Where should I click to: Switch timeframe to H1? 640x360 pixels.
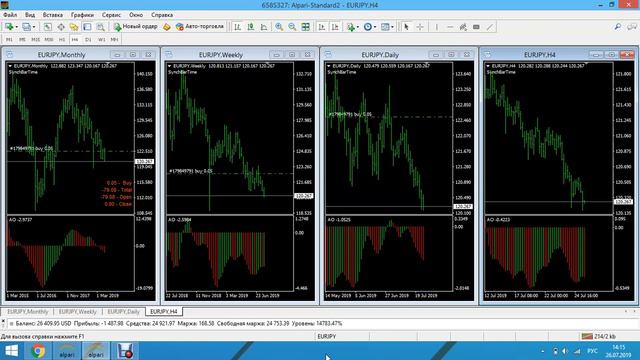[x=62, y=40]
